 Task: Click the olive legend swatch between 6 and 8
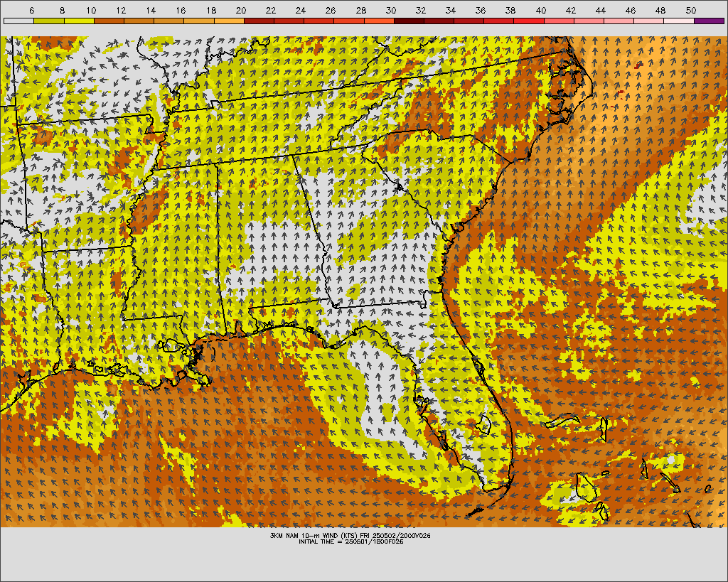[49, 21]
